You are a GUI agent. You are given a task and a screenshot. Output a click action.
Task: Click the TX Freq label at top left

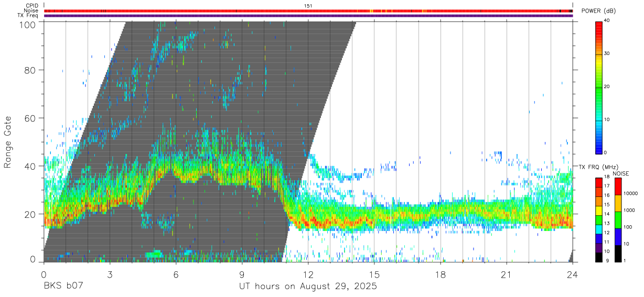[29, 16]
